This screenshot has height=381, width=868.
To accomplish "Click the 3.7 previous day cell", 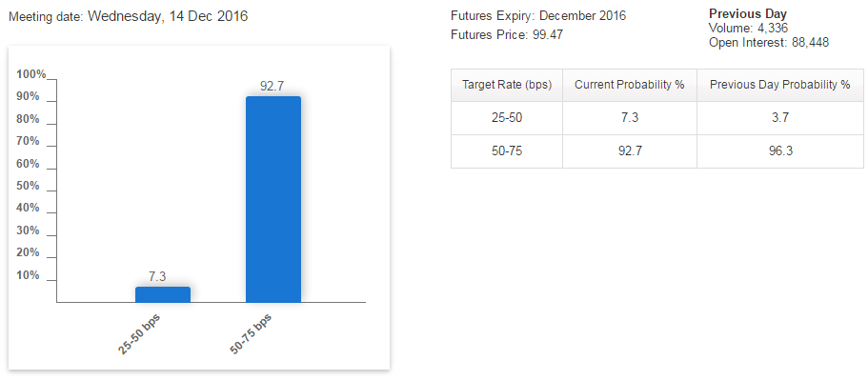I will pyautogui.click(x=779, y=118).
